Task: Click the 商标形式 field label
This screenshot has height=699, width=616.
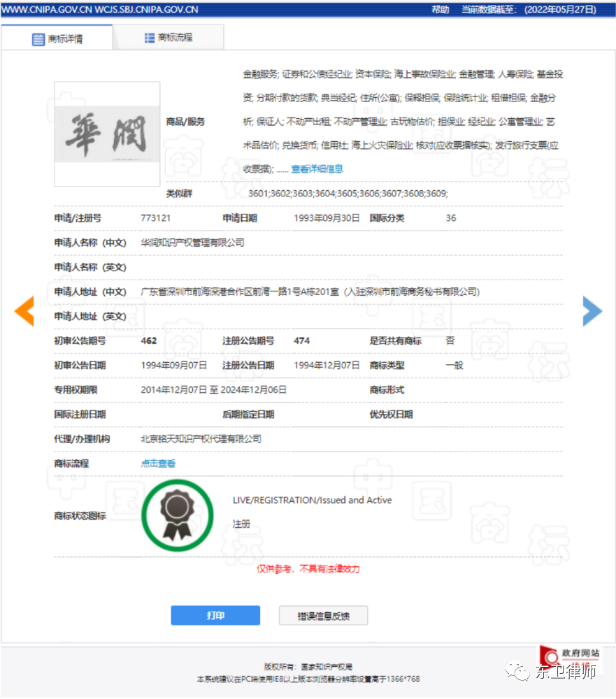Action: pyautogui.click(x=387, y=389)
